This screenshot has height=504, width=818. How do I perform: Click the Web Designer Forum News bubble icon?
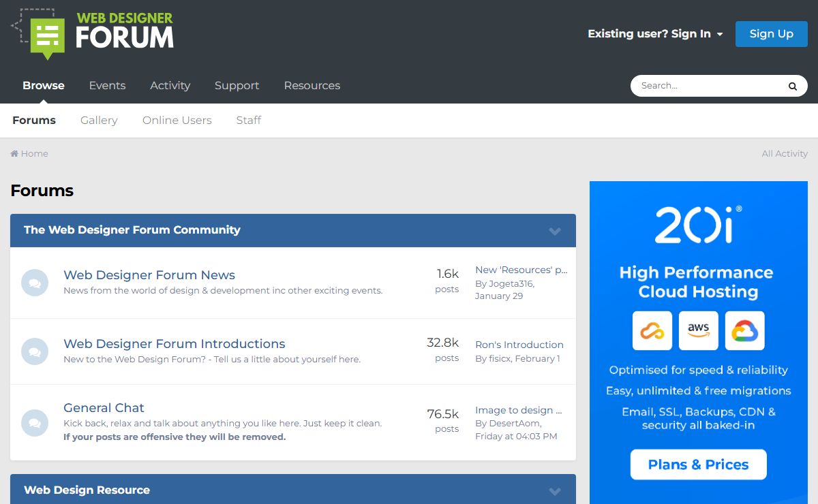click(35, 283)
